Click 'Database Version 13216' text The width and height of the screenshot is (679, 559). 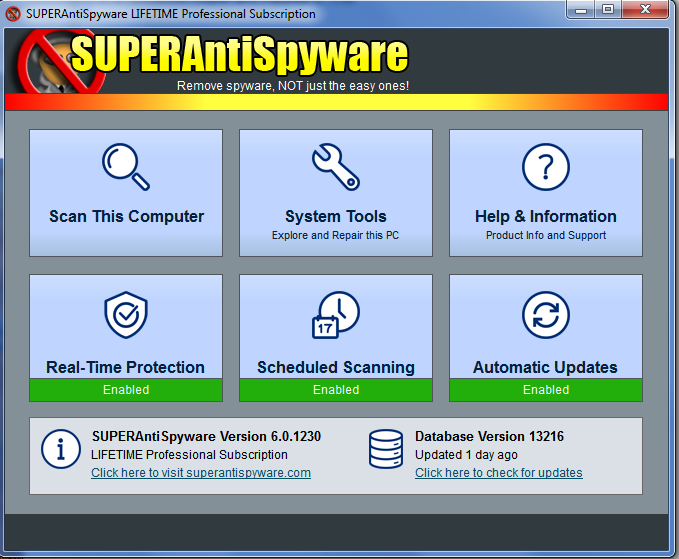point(489,436)
